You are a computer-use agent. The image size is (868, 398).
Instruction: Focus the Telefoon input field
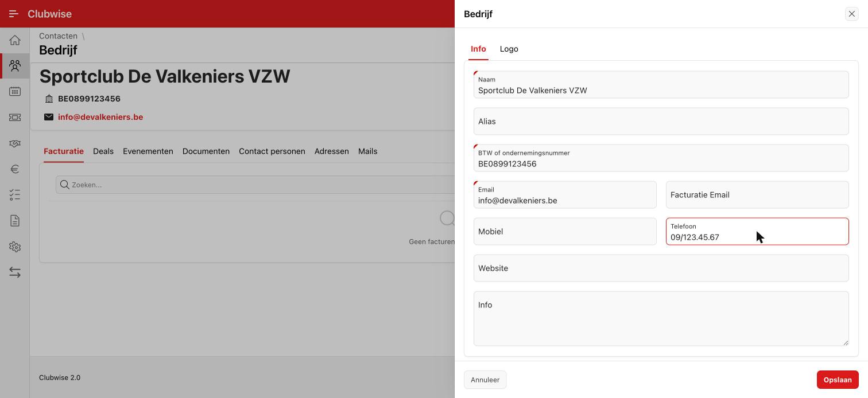point(757,231)
